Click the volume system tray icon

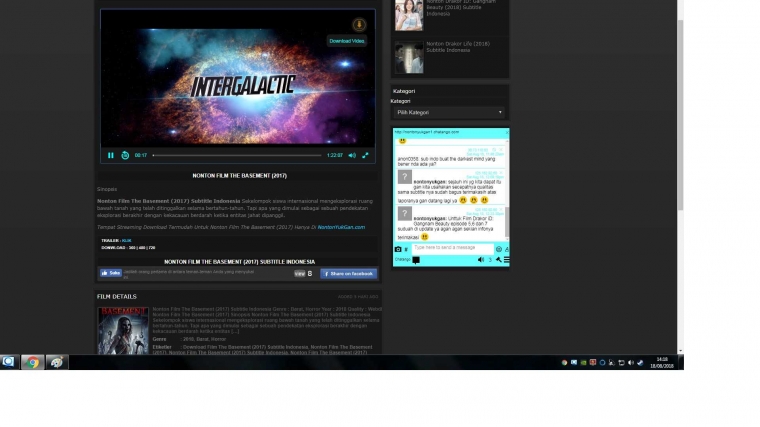(x=631, y=363)
